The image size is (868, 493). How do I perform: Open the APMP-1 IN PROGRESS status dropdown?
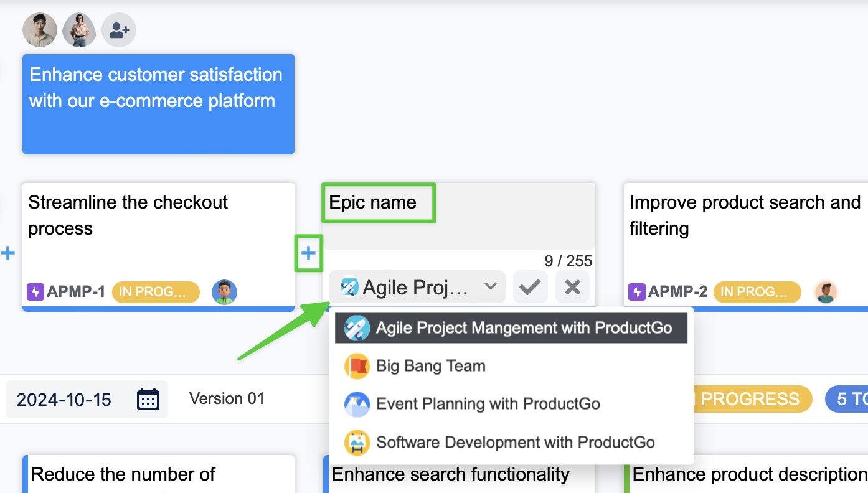coord(156,291)
